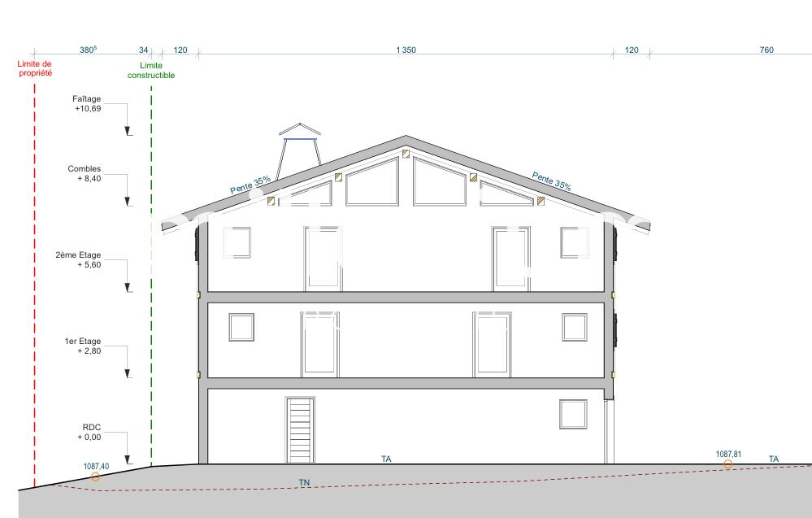Screen dimensions: 812x518
Task: Select the square ground floor window
Action: pyautogui.click(x=573, y=414)
